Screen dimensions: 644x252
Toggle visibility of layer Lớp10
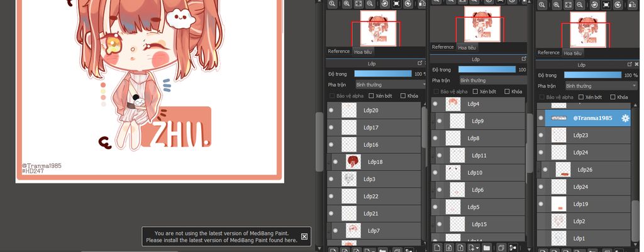pyautogui.click(x=435, y=172)
